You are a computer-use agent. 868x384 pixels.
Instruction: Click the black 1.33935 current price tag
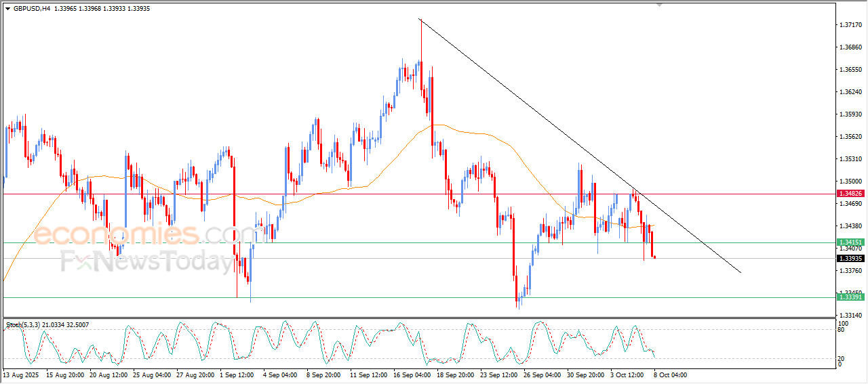tap(850, 259)
